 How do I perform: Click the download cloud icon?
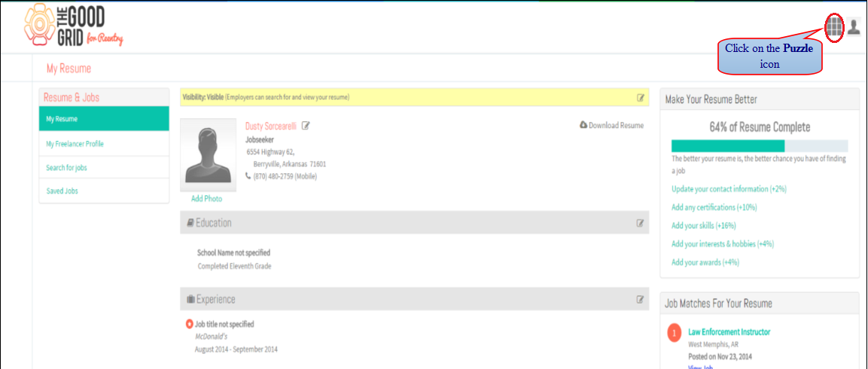click(x=583, y=125)
